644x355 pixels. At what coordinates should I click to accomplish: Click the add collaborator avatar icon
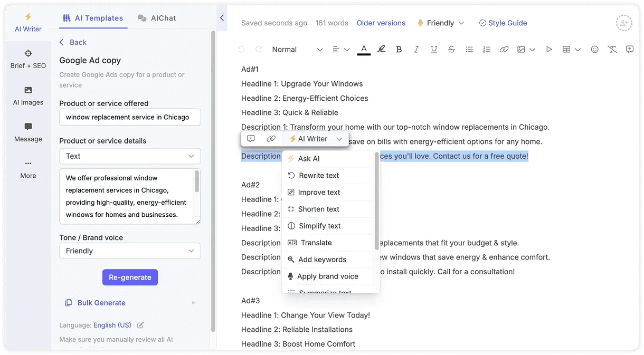624,23
